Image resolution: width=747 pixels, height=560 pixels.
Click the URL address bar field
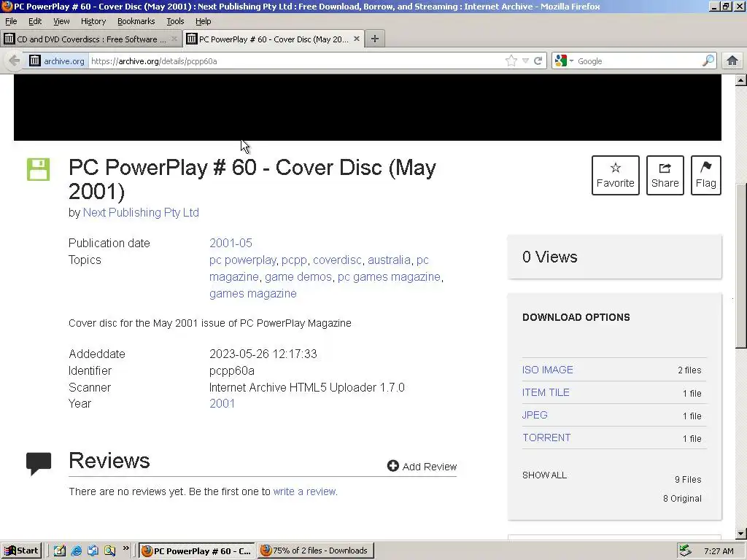pyautogui.click(x=296, y=61)
